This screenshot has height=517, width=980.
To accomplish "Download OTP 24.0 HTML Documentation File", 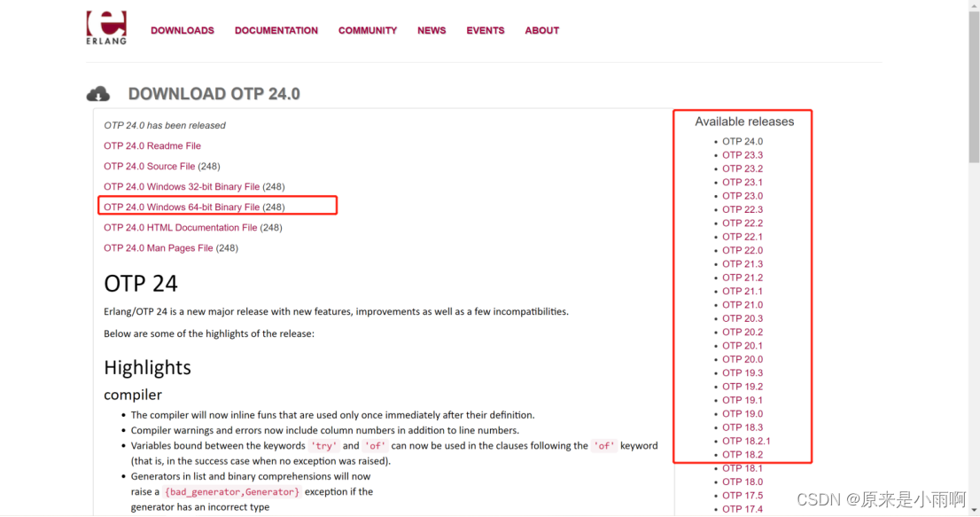I will (180, 228).
